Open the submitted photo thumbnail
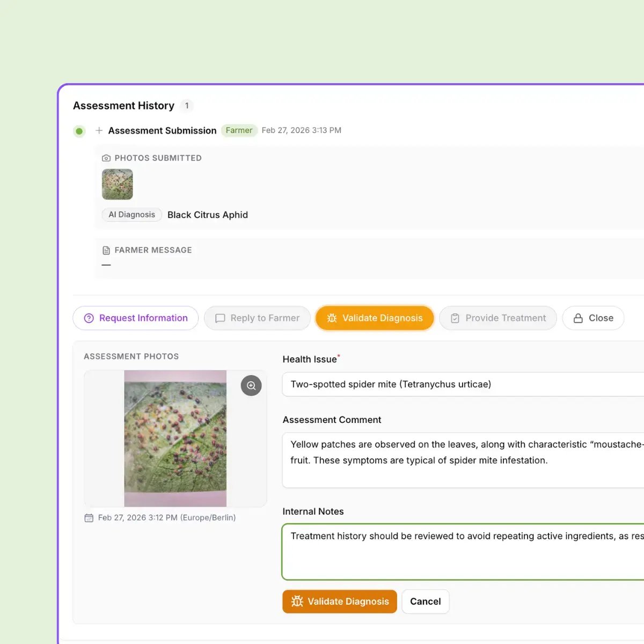The width and height of the screenshot is (644, 644). (x=118, y=185)
